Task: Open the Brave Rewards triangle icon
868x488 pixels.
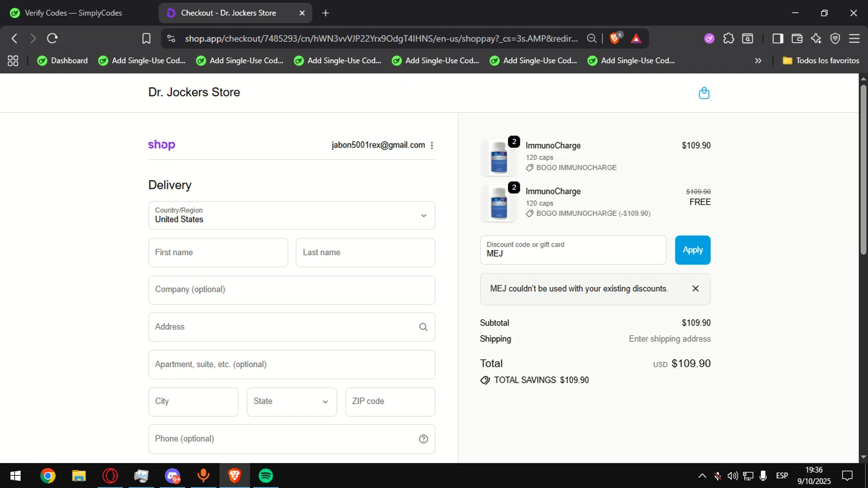Action: 636,38
